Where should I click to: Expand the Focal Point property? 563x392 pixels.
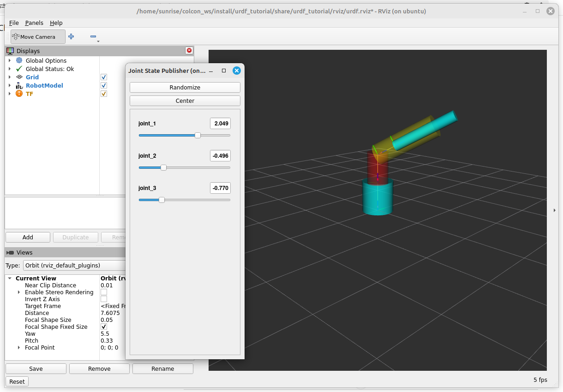click(x=19, y=348)
